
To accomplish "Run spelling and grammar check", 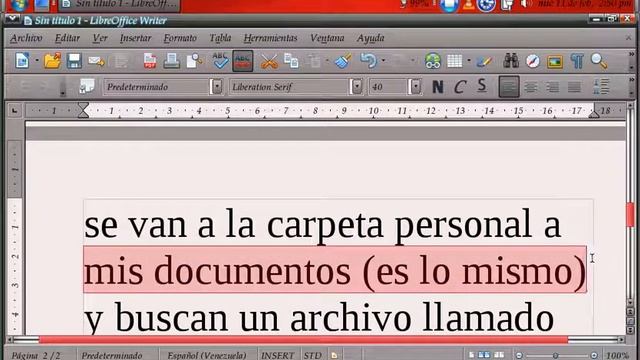I will pos(220,60).
